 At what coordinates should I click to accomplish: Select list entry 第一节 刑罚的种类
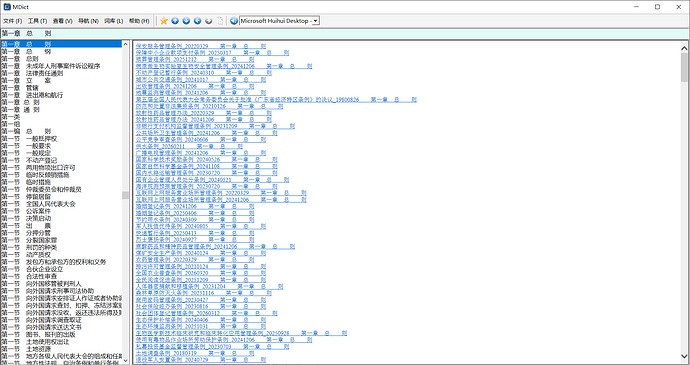(61, 247)
